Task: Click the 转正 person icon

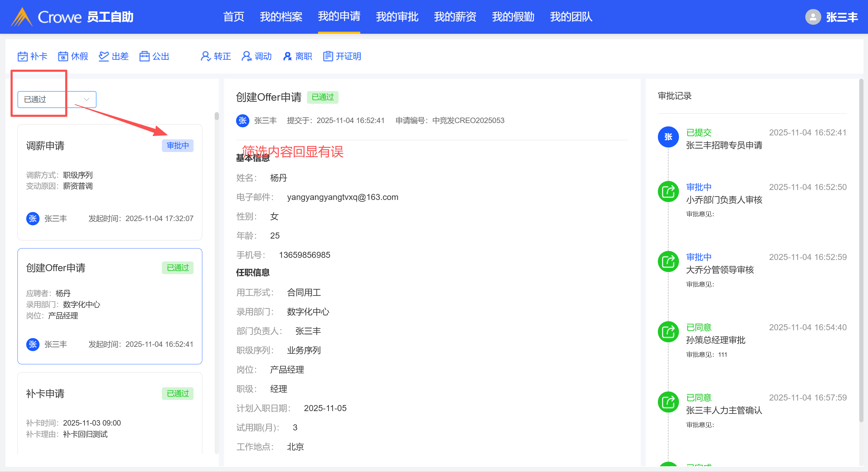Action: click(x=206, y=56)
